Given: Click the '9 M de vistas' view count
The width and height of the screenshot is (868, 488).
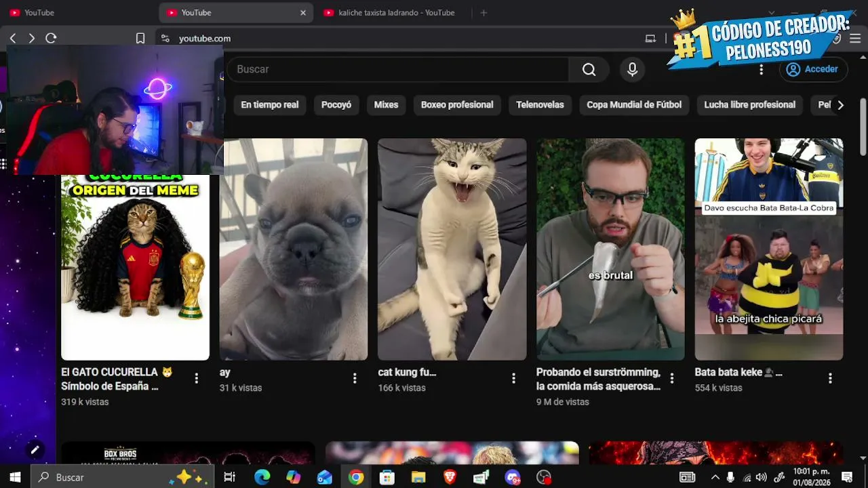Looking at the screenshot, I should [x=563, y=402].
